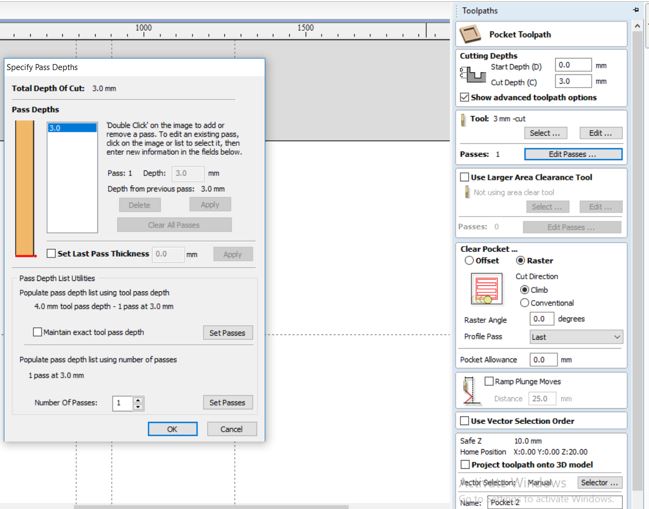Click the Edit Passes button

click(573, 154)
